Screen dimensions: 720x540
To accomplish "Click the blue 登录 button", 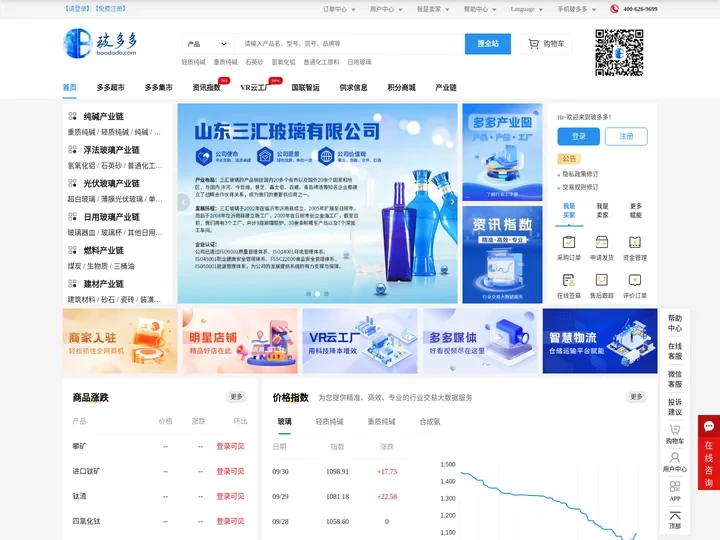I will point(579,136).
